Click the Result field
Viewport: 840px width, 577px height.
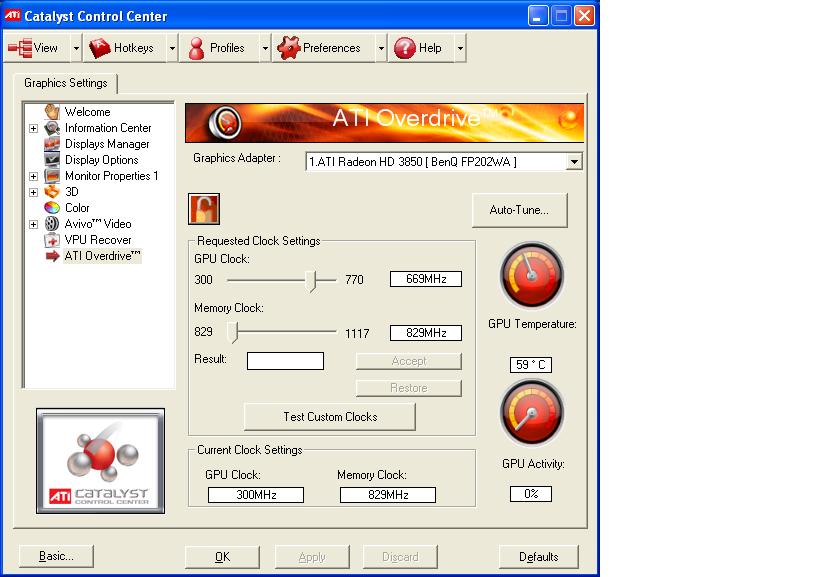coord(285,361)
